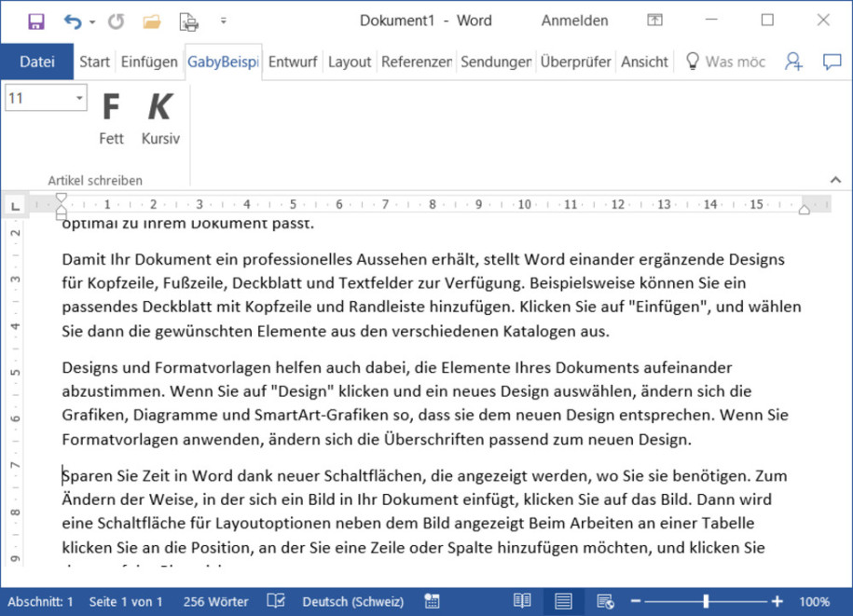
Task: Open the undo history dropdown arrow
Action: [92, 21]
